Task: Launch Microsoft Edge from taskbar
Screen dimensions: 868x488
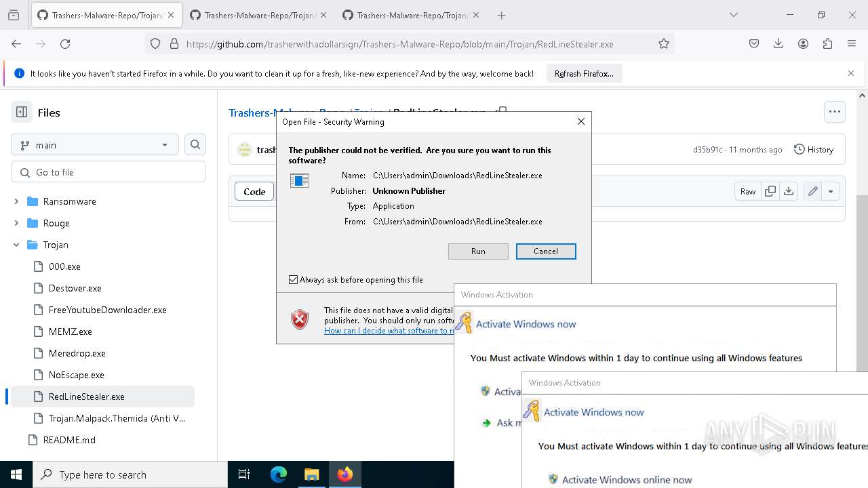Action: click(x=279, y=474)
